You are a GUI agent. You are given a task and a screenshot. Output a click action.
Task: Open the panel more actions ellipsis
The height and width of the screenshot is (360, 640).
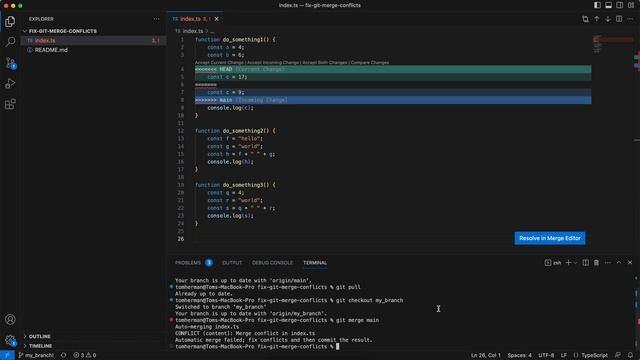click(608, 263)
